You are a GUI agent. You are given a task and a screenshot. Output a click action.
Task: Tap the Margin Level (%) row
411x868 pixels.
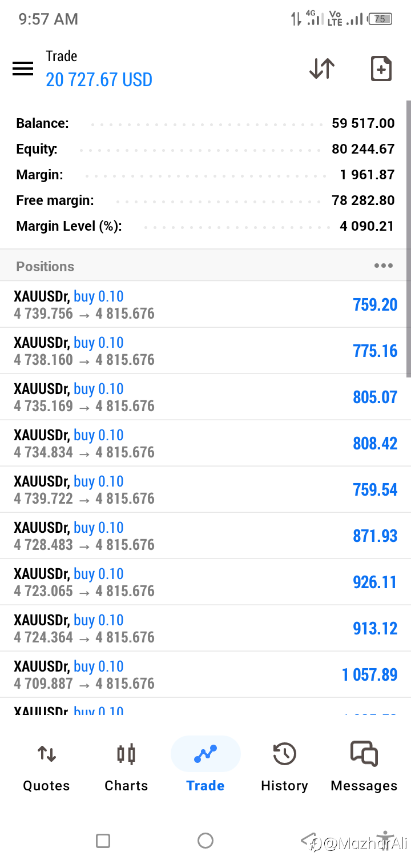click(x=205, y=226)
